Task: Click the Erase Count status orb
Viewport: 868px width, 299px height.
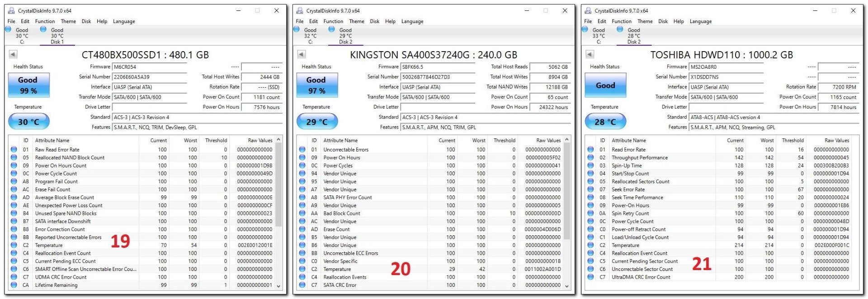Action: pos(302,229)
